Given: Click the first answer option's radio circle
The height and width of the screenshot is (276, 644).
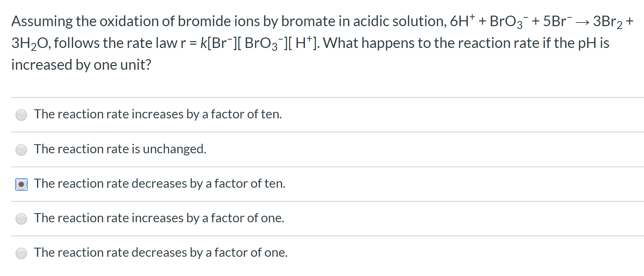Looking at the screenshot, I should [x=21, y=115].
